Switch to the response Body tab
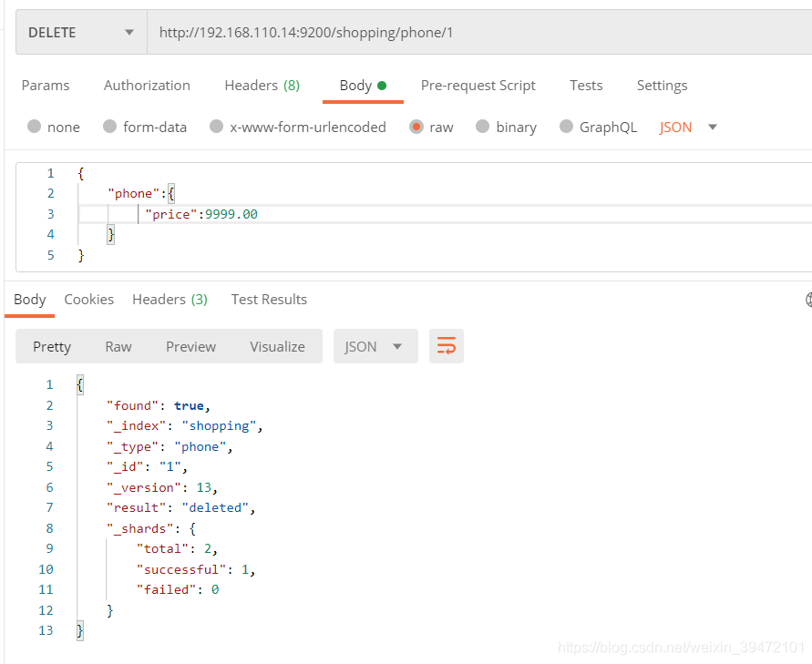 pyautogui.click(x=29, y=300)
